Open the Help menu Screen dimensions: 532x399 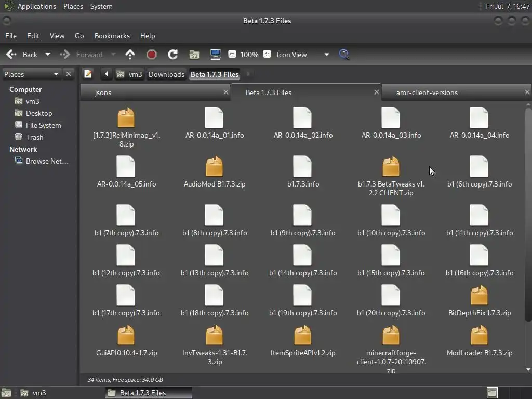click(x=148, y=36)
